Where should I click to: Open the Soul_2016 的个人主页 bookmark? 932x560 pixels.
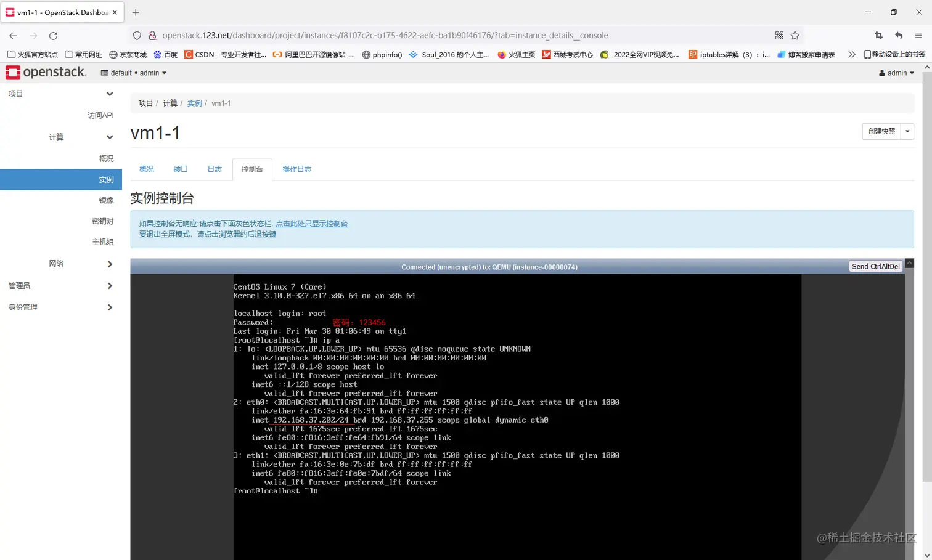(x=449, y=54)
